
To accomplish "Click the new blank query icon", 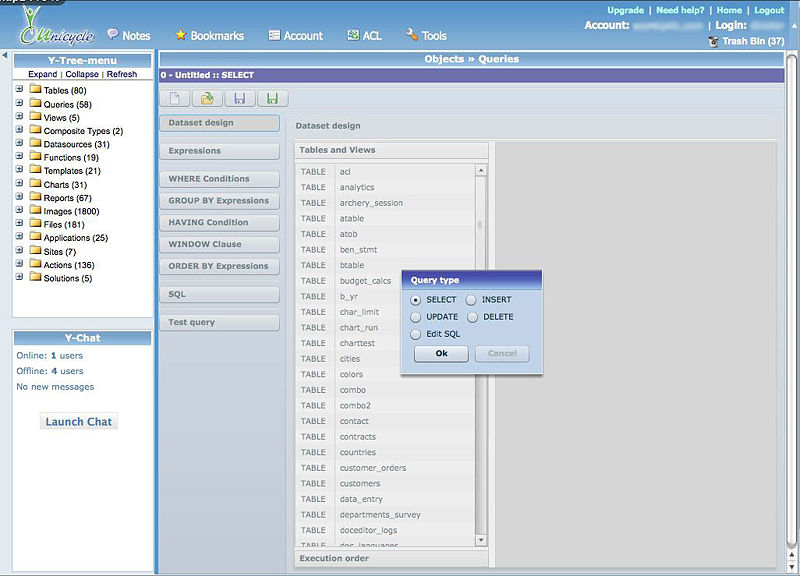I will [x=175, y=98].
